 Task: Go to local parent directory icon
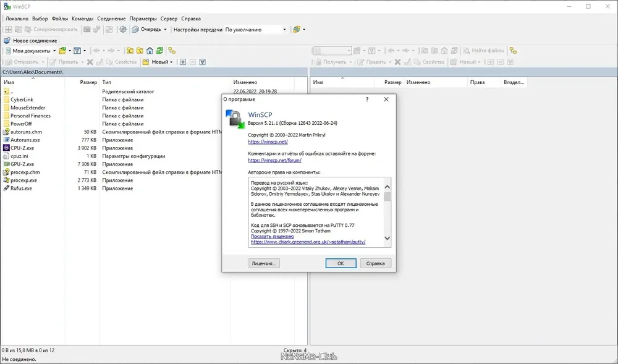130,51
